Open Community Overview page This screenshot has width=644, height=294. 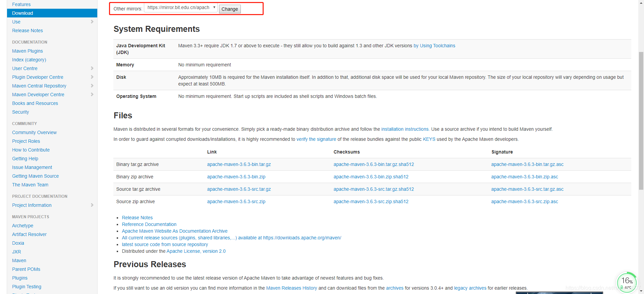pyautogui.click(x=34, y=132)
